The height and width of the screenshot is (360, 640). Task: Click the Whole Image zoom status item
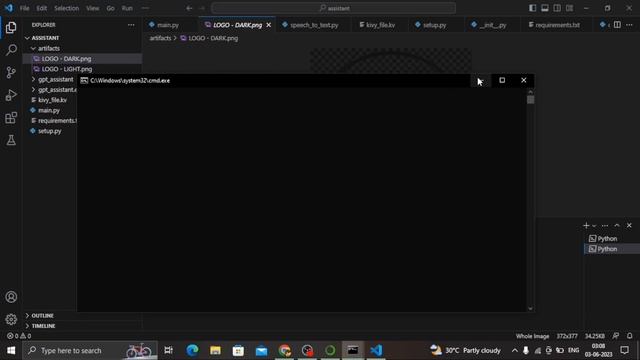point(532,336)
